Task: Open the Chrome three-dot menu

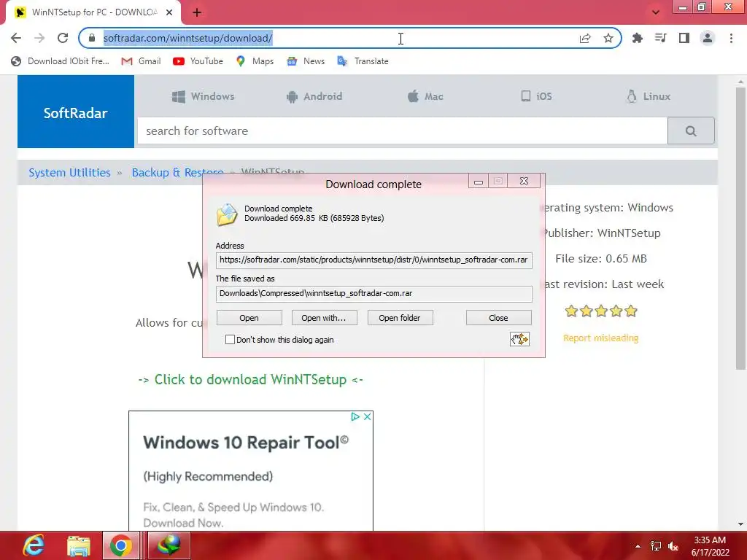Action: pos(731,38)
